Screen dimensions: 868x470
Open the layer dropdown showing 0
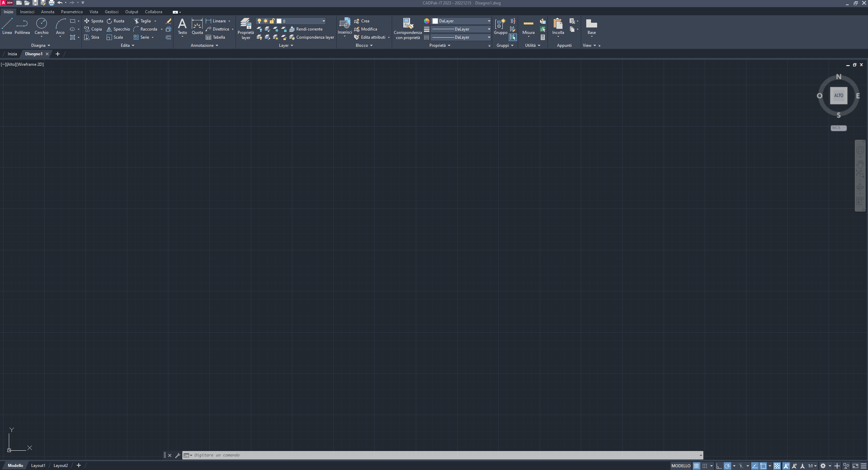click(291, 21)
